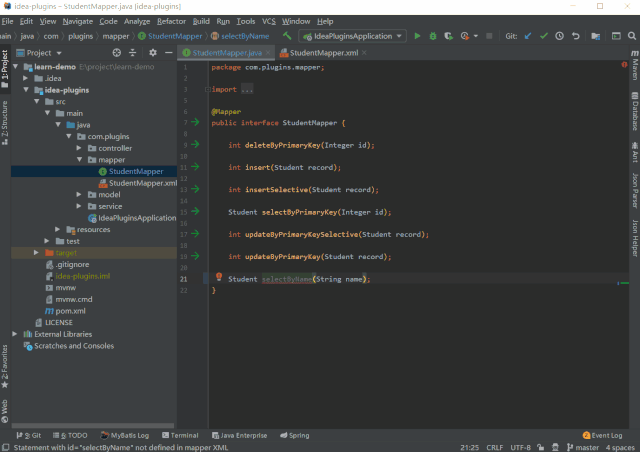This screenshot has height=452, width=640.
Task: Jump to XML via deleteByPrimaryKey gutter arrow
Action: coord(196,145)
